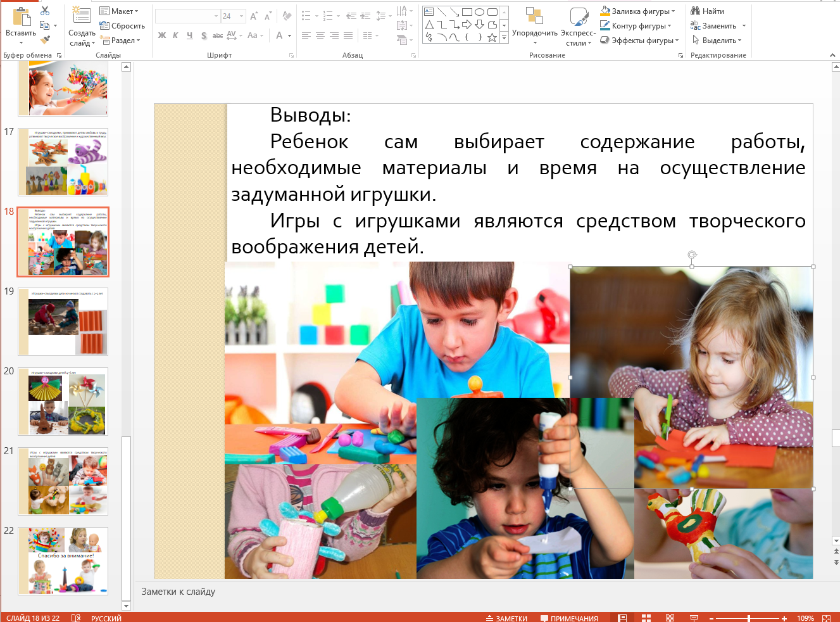Toggle ПРИМЕЧАНИЯ comments pane in status bar

569,618
